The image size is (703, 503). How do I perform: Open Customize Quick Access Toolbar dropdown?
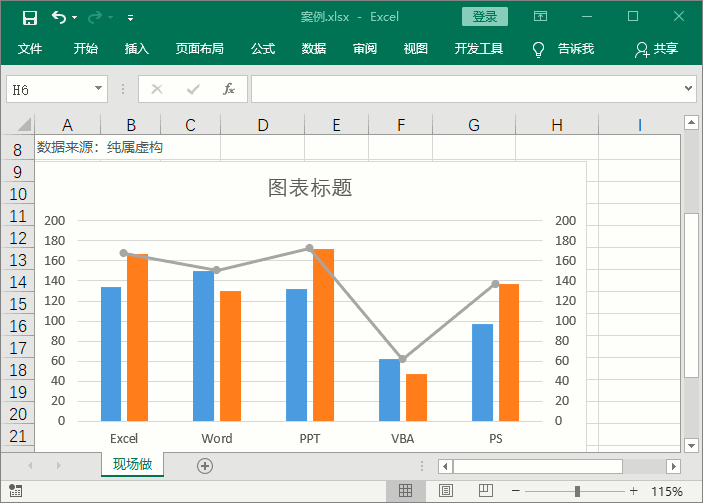pos(130,18)
